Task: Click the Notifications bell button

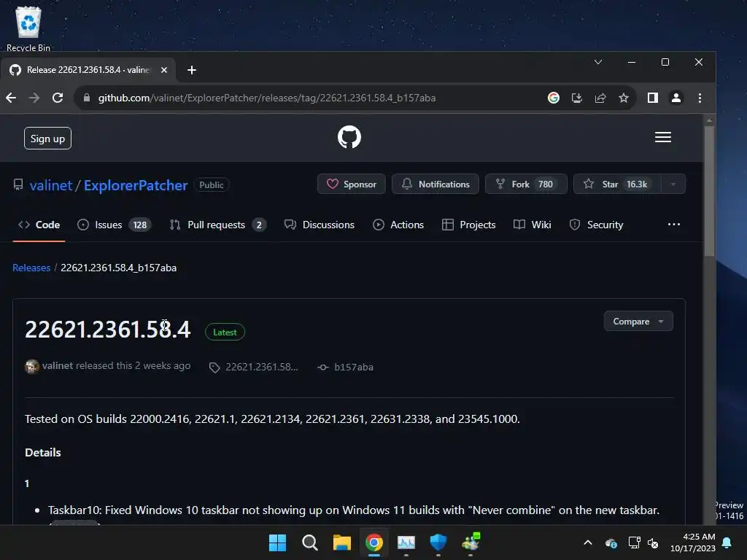Action: click(436, 184)
